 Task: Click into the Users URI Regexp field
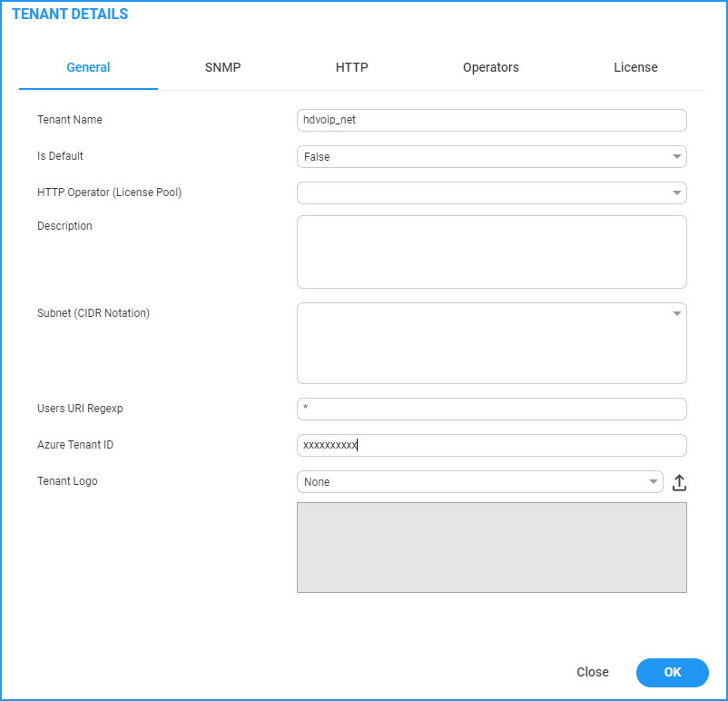(x=491, y=410)
